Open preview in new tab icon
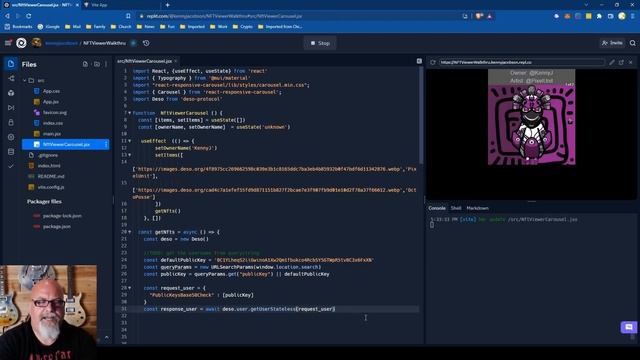The height and width of the screenshot is (360, 640). [x=621, y=62]
